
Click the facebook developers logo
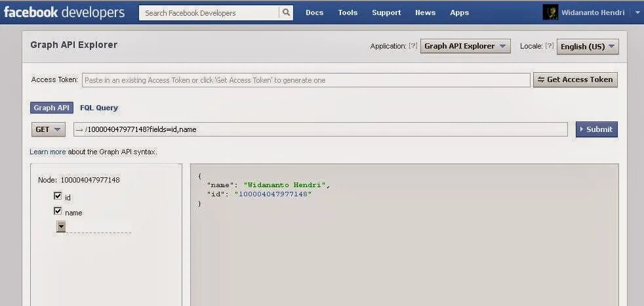pos(64,12)
